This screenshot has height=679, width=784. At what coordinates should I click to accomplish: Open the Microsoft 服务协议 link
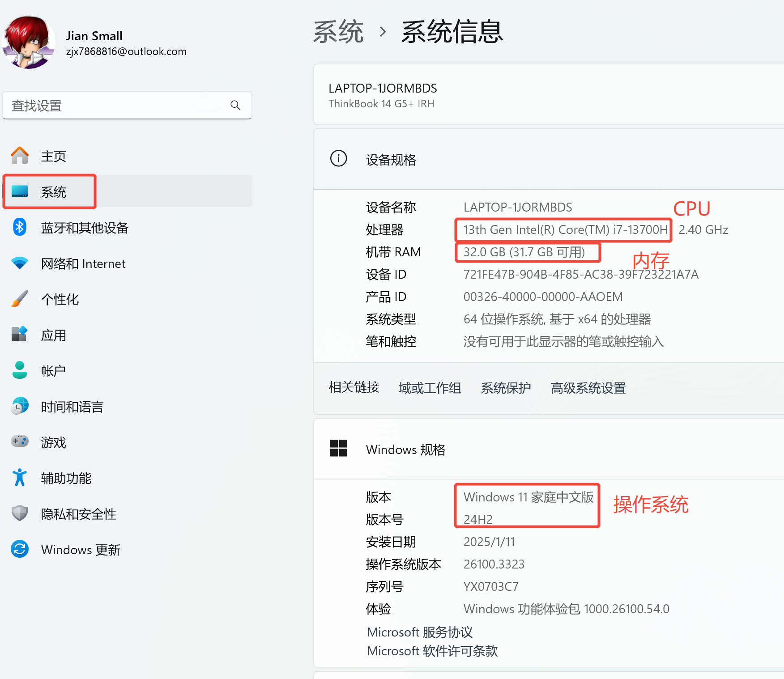click(x=420, y=632)
